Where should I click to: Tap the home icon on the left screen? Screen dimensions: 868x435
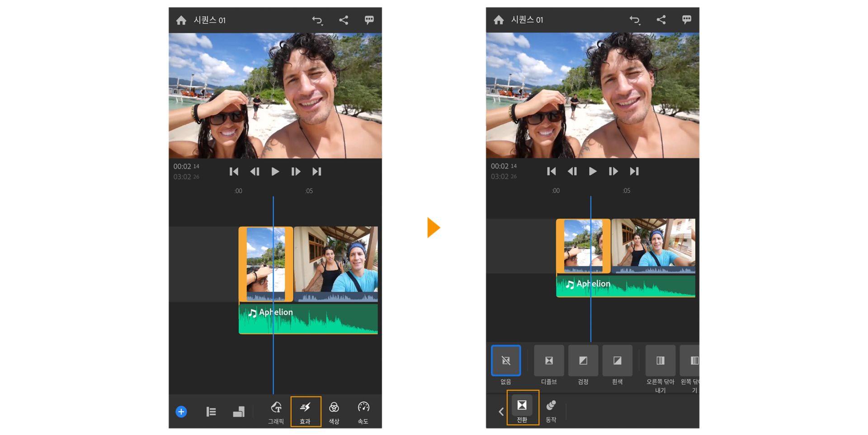pos(181,20)
